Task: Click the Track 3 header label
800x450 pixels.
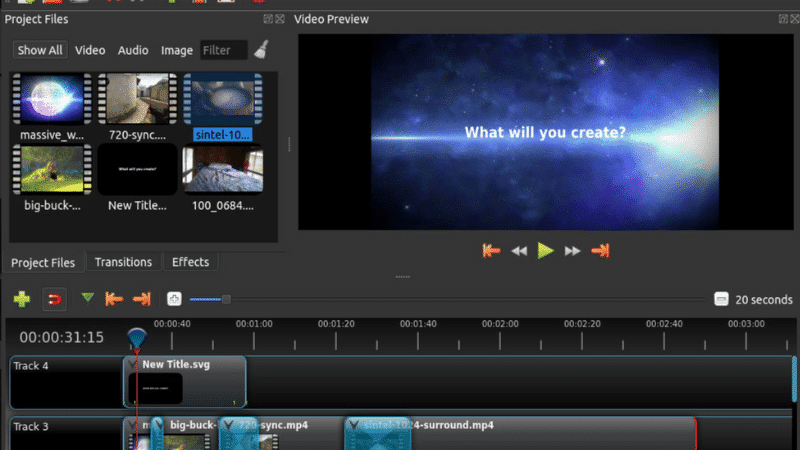Action: point(31,427)
